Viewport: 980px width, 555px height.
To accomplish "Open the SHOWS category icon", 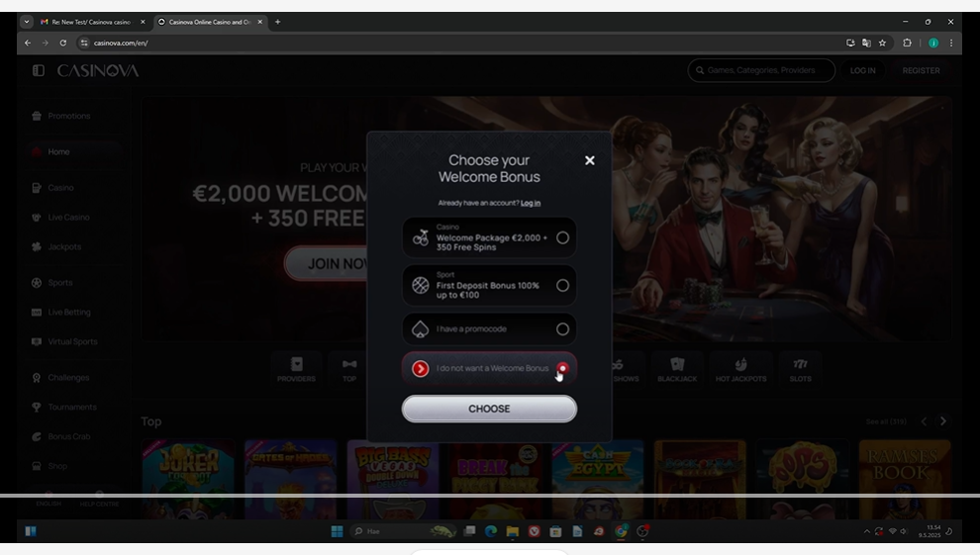I will coord(625,369).
